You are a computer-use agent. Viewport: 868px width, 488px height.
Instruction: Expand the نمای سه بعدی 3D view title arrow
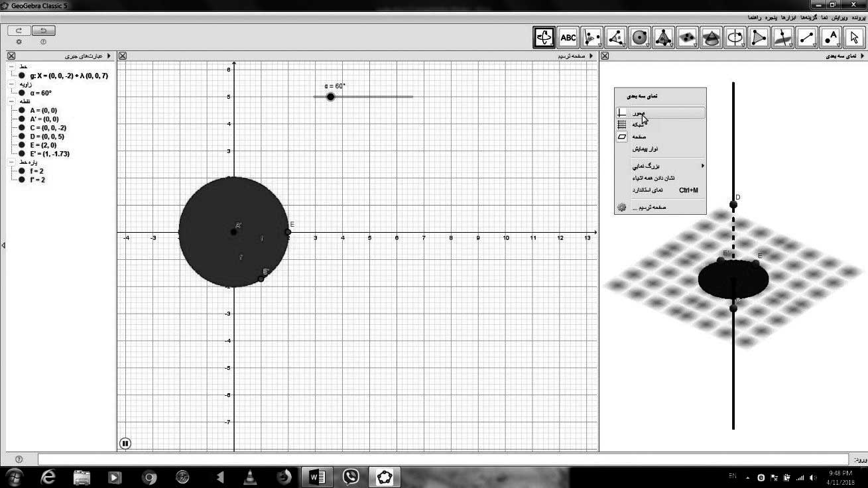pyautogui.click(x=862, y=56)
